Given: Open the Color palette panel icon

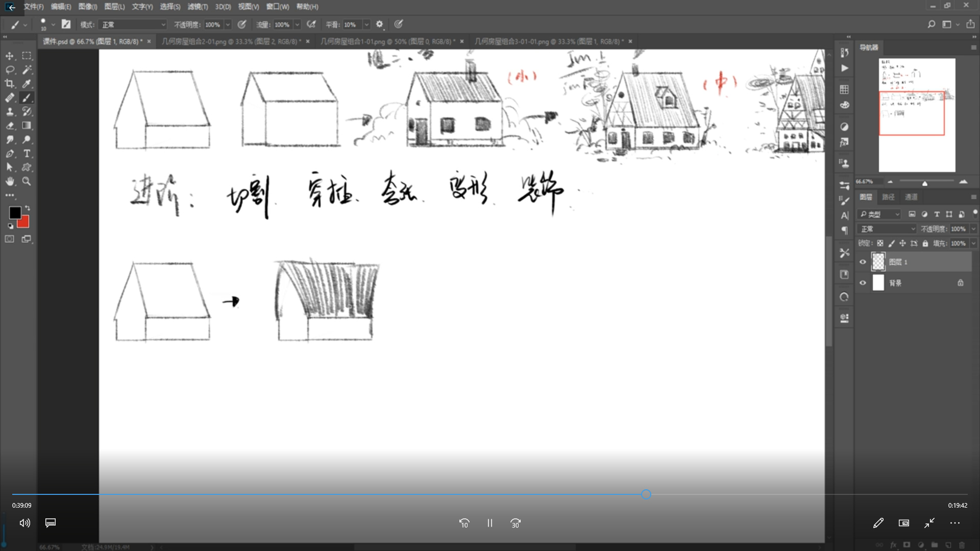Looking at the screenshot, I should point(844,105).
